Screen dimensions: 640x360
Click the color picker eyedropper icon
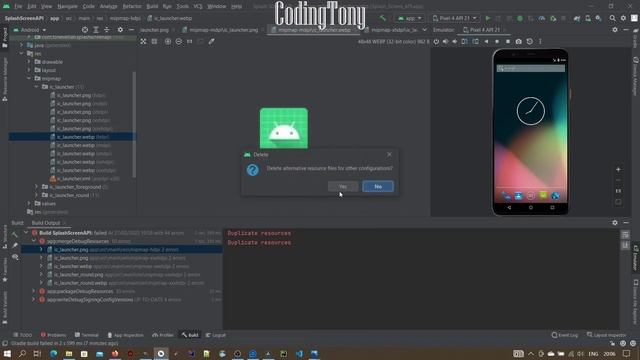click(211, 41)
